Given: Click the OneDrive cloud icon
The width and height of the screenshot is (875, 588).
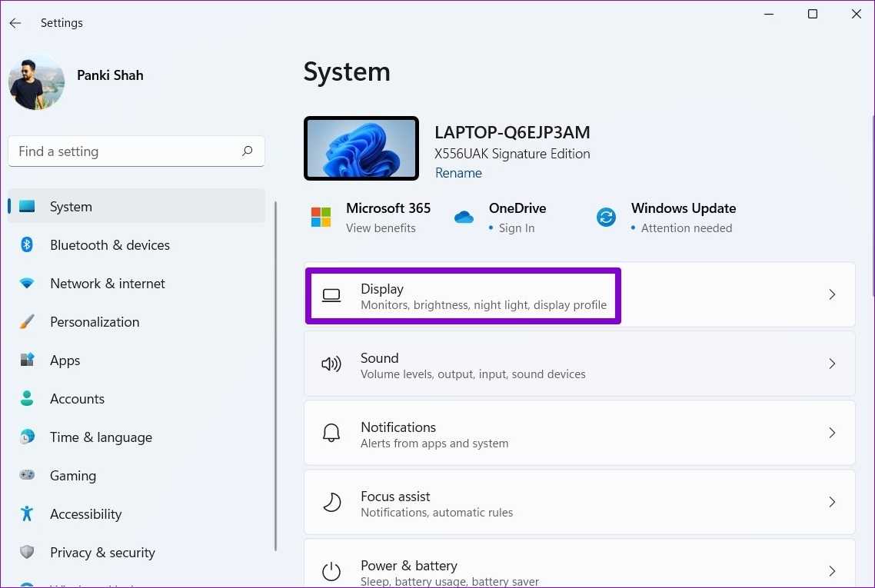Looking at the screenshot, I should click(x=464, y=218).
